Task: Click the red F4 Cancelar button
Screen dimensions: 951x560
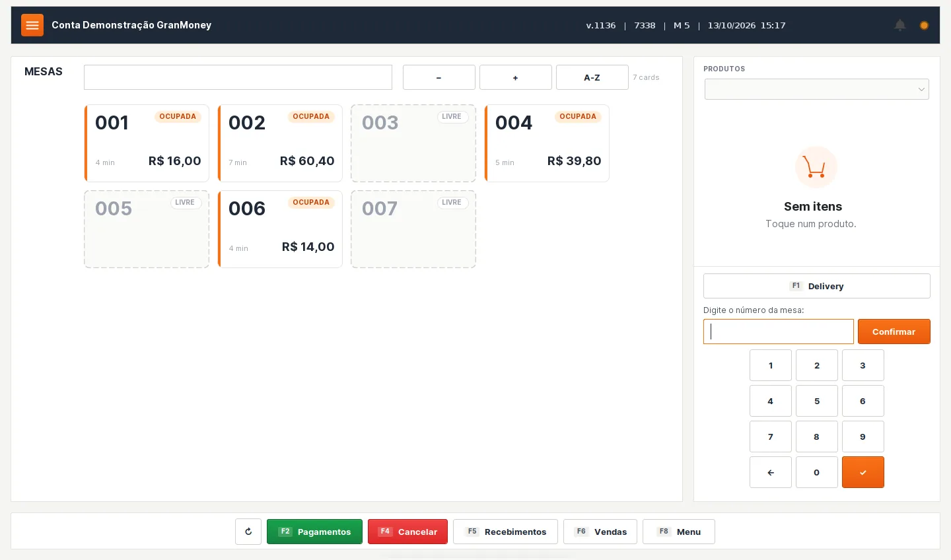Action: coord(407,532)
